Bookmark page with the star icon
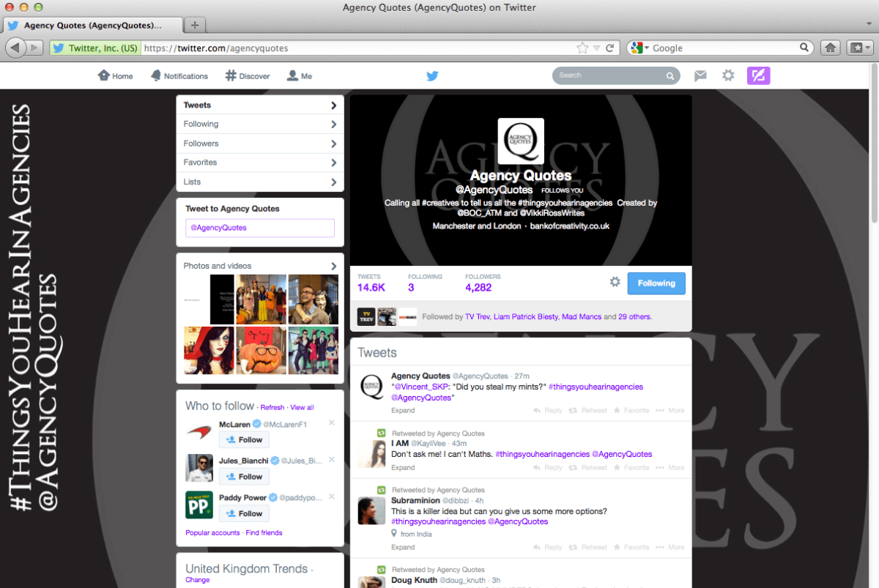The width and height of the screenshot is (879, 588). pos(582,48)
